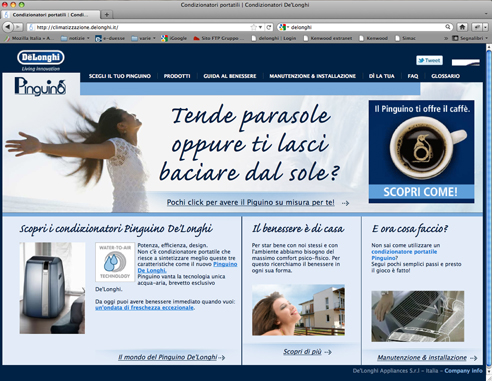Image resolution: width=492 pixels, height=381 pixels.
Task: Go back with the browser back arrow
Action: tap(8, 27)
